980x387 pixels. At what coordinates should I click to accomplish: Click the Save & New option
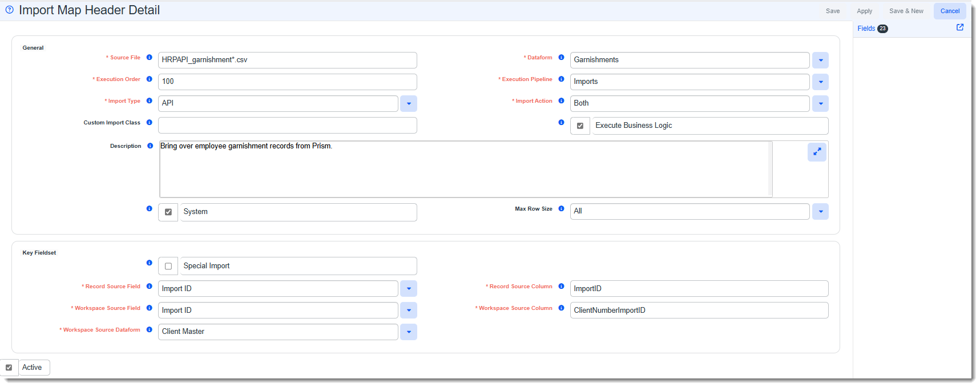click(906, 11)
